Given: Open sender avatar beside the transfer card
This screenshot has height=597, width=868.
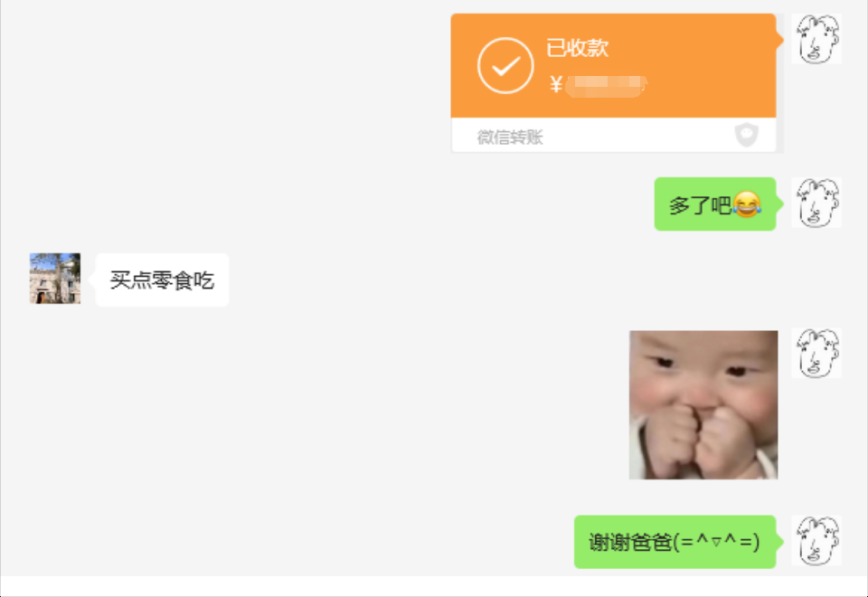Looking at the screenshot, I should tap(816, 39).
